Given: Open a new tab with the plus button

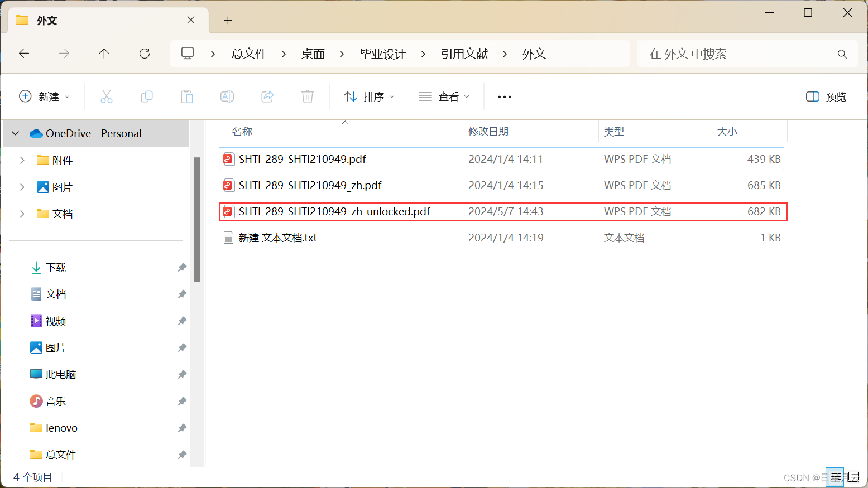Looking at the screenshot, I should [x=228, y=20].
